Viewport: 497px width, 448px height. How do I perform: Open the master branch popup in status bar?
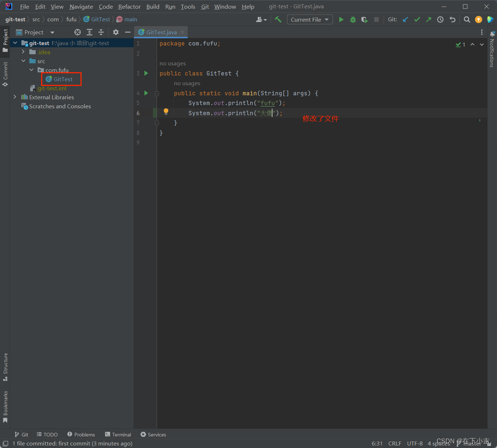(469, 444)
